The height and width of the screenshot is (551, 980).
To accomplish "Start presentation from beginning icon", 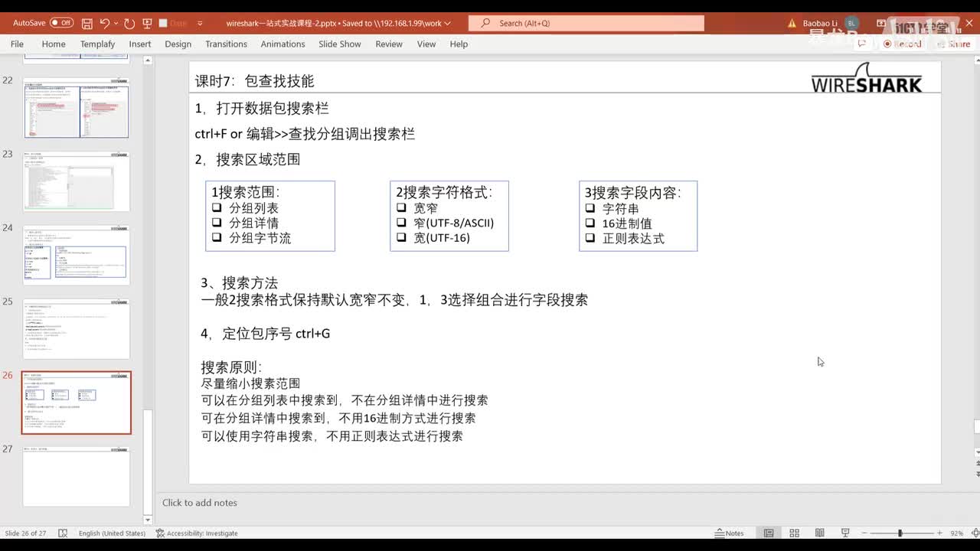I will coord(148,24).
